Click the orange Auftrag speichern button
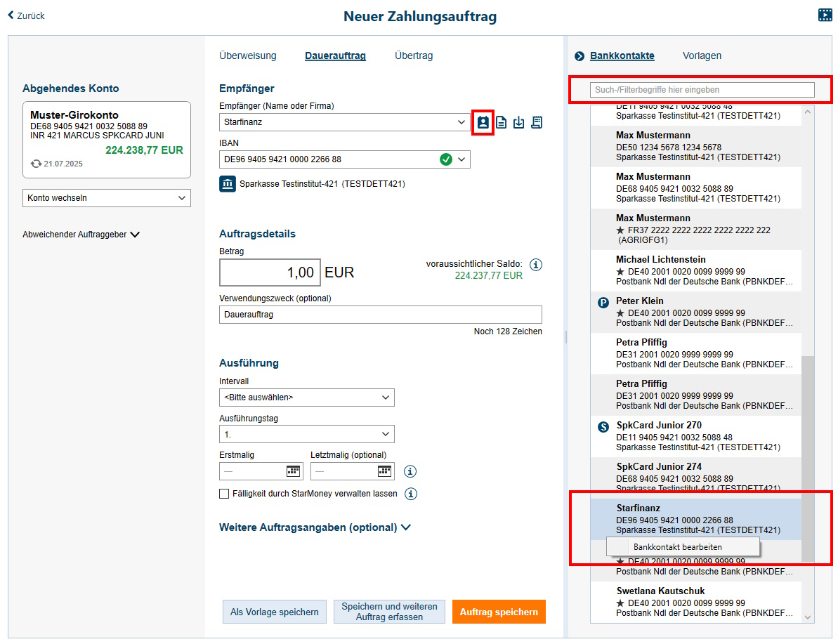This screenshot has width=838, height=644. coord(499,611)
